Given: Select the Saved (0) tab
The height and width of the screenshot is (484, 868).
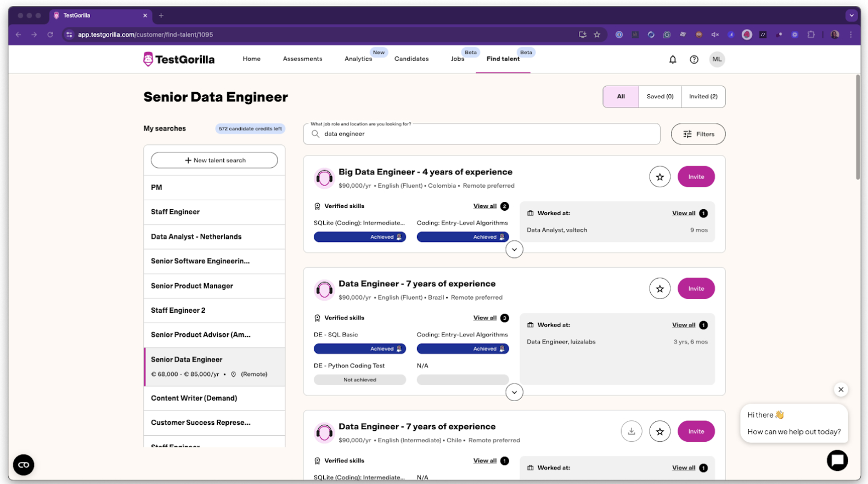Looking at the screenshot, I should point(660,97).
